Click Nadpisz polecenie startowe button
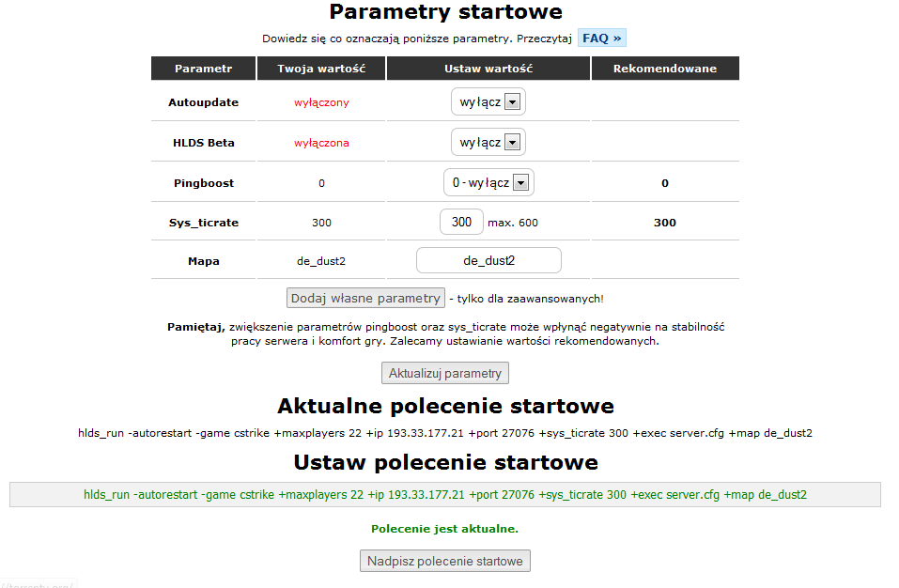The height and width of the screenshot is (588, 899). pyautogui.click(x=445, y=561)
